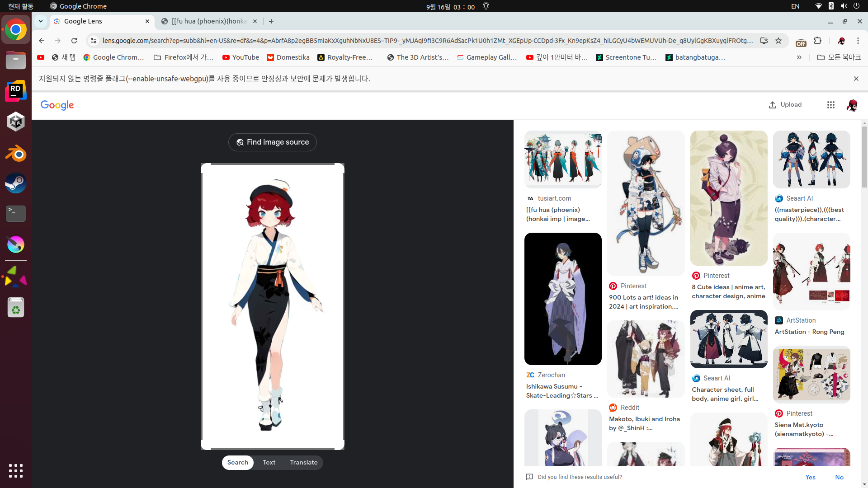
Task: Bookmark this page with the star icon
Action: (x=778, y=41)
